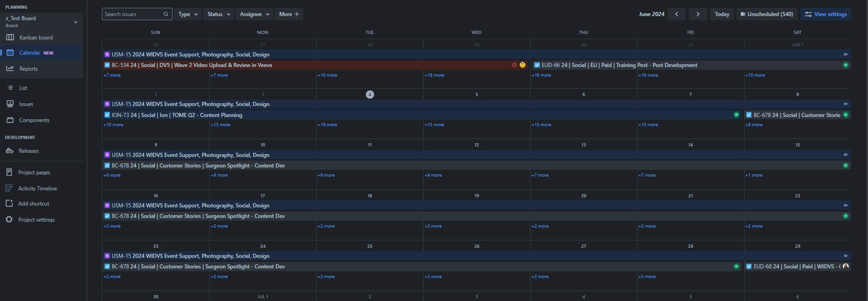
Task: Open BC-534 DV5 Wave 2 Video Upload event
Action: point(316,65)
